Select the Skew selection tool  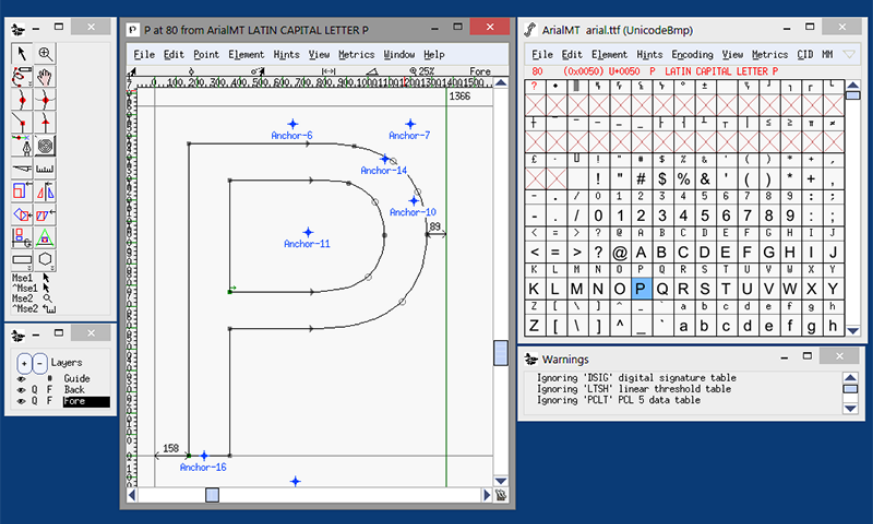tap(45, 214)
